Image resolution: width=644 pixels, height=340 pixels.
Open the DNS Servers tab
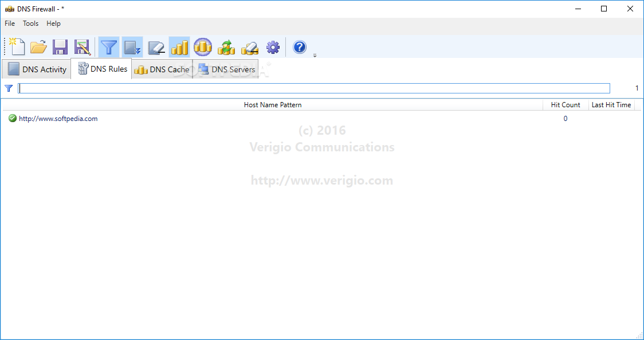[x=226, y=69]
